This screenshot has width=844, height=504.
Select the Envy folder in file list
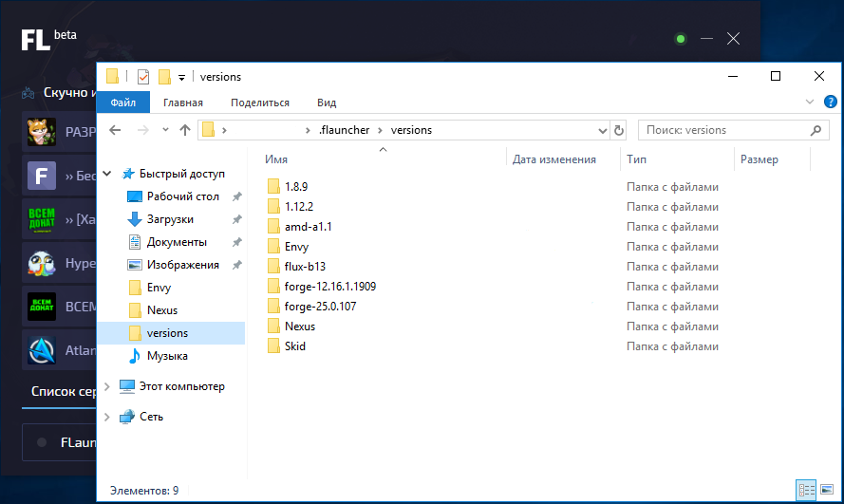296,247
